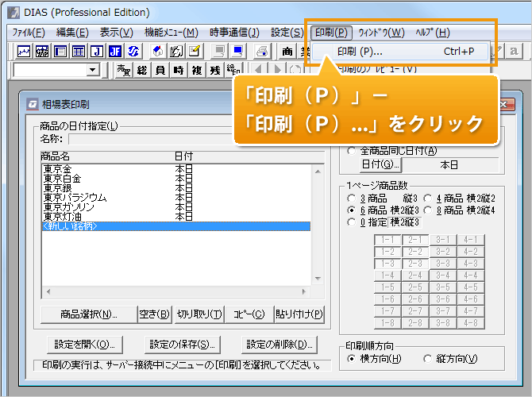
Task: Click the 総 icon in second toolbar
Action: [142, 71]
